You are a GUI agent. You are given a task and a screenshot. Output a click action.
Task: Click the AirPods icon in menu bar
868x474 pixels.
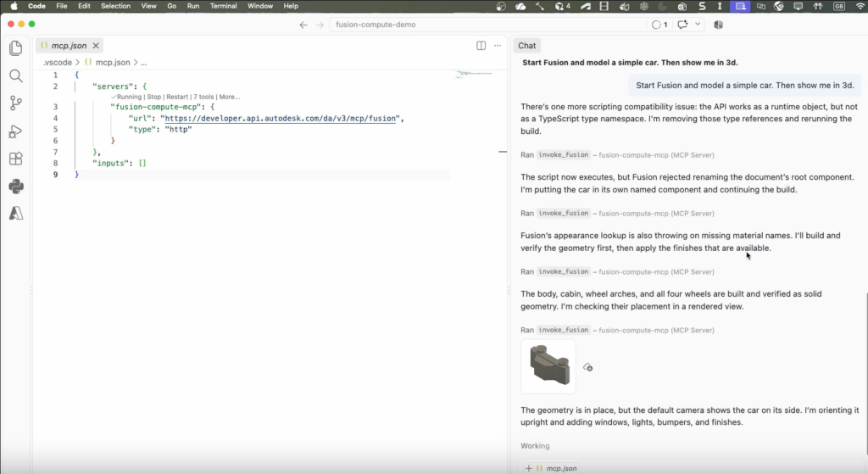818,6
